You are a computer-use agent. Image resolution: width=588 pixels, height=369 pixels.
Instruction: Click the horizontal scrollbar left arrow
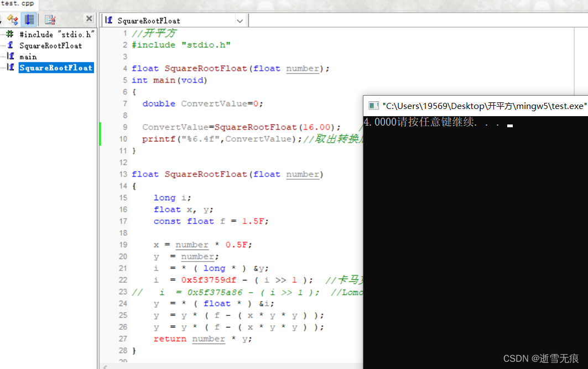click(x=105, y=366)
